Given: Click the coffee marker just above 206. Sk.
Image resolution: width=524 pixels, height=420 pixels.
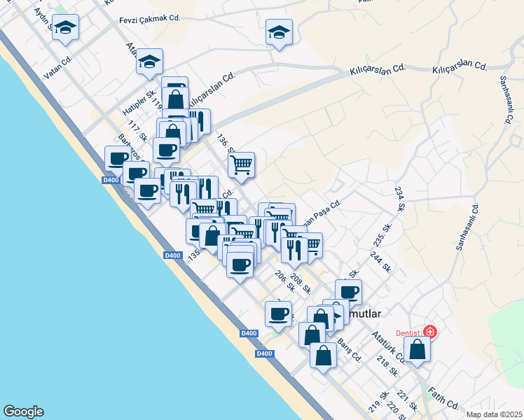Looking at the screenshot, I should (x=240, y=265).
